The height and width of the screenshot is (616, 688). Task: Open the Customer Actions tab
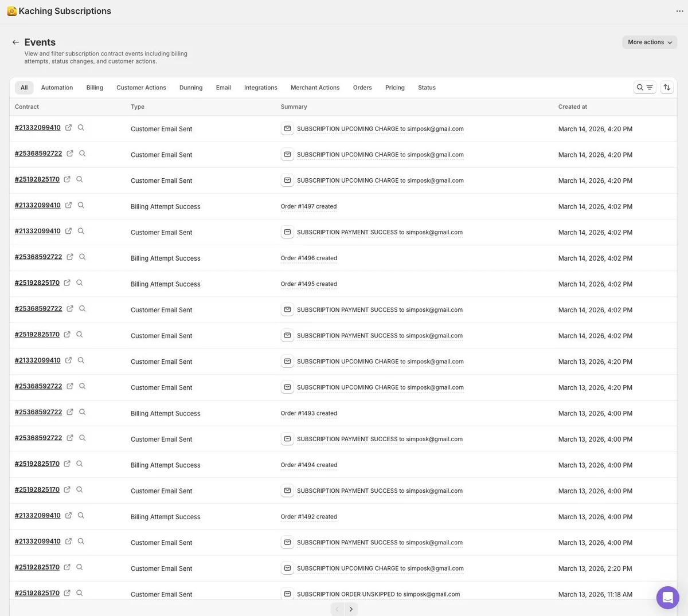point(141,88)
